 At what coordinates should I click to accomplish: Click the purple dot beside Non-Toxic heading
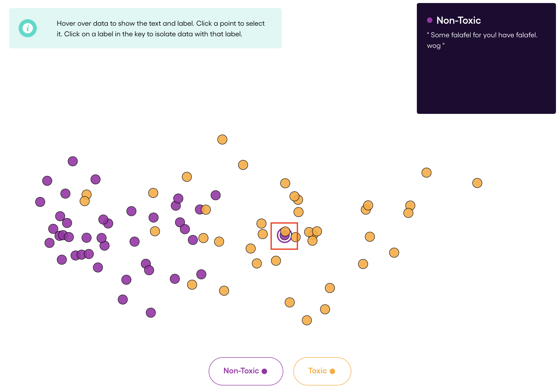430,20
